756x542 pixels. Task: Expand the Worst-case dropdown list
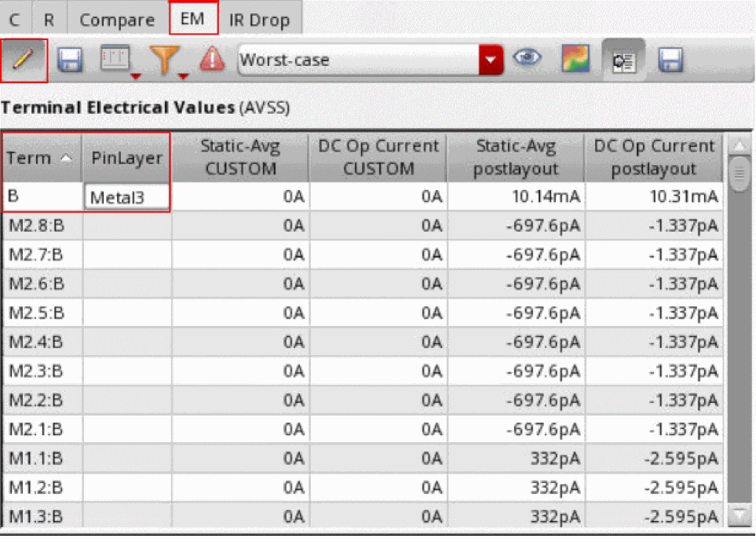[x=491, y=60]
